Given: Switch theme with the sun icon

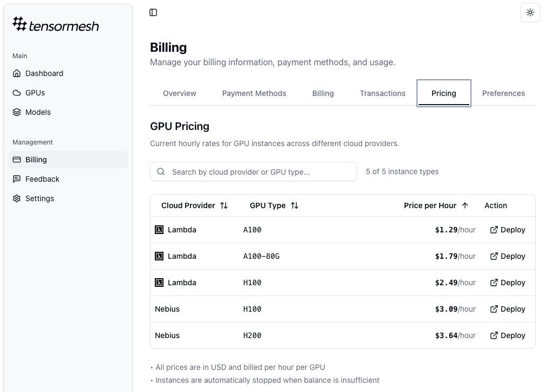Looking at the screenshot, I should (530, 12).
